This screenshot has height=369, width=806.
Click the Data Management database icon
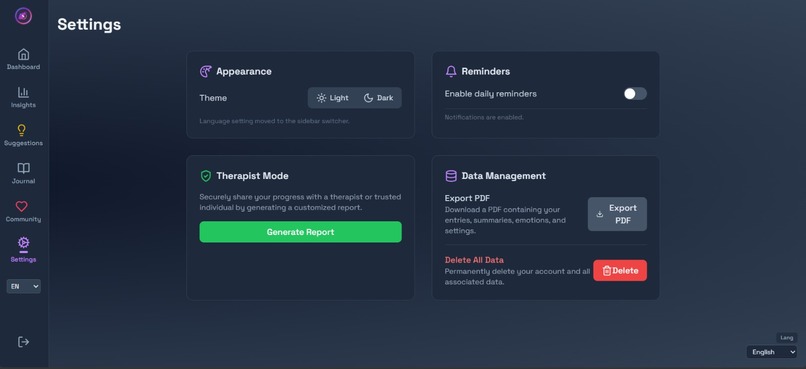coord(451,176)
